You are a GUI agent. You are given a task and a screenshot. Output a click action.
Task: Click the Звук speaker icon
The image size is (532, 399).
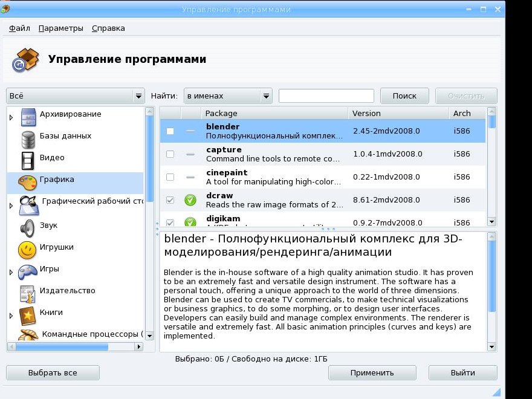[27, 228]
